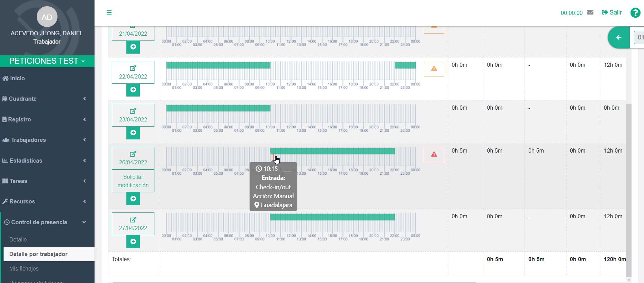Image resolution: width=644 pixels, height=283 pixels.
Task: Click the plus button under 27/04/2022
Action: pyautogui.click(x=133, y=241)
